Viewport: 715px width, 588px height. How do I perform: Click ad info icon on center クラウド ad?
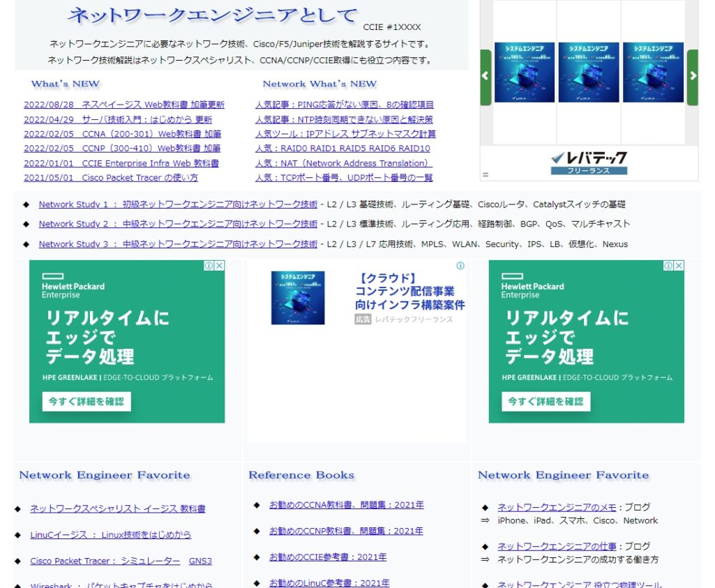[460, 266]
